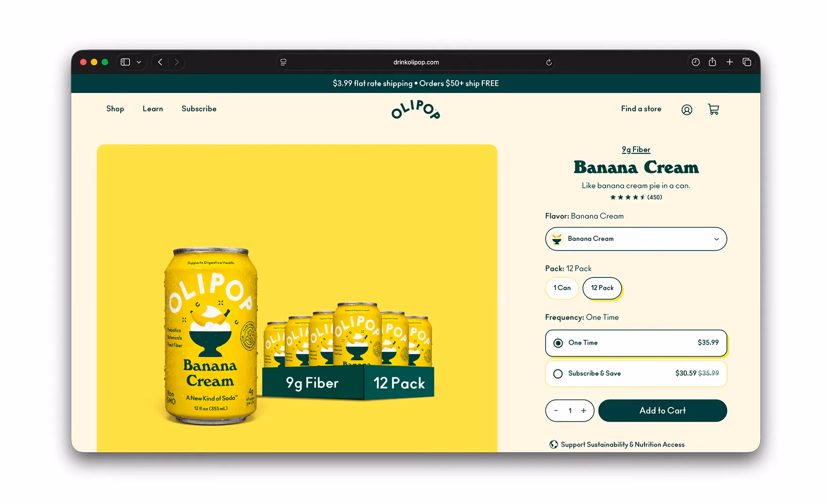Open the Learn menu
This screenshot has height=504, width=826.
(153, 109)
